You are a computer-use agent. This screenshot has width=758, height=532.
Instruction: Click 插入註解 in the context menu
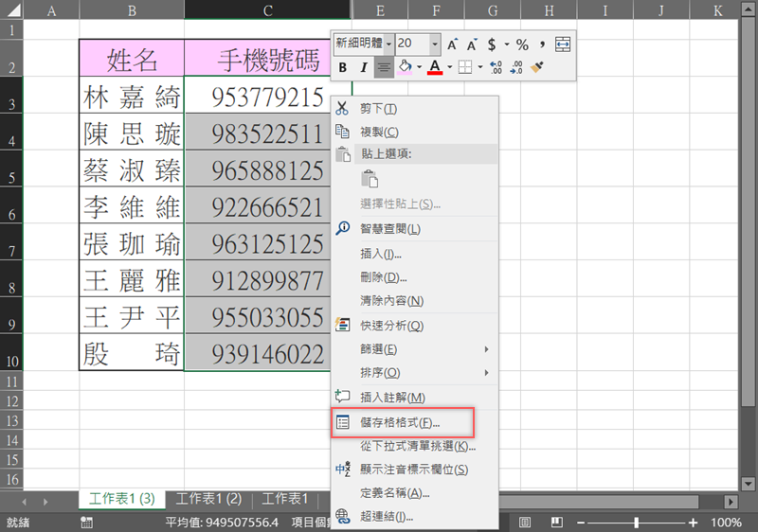coord(392,397)
